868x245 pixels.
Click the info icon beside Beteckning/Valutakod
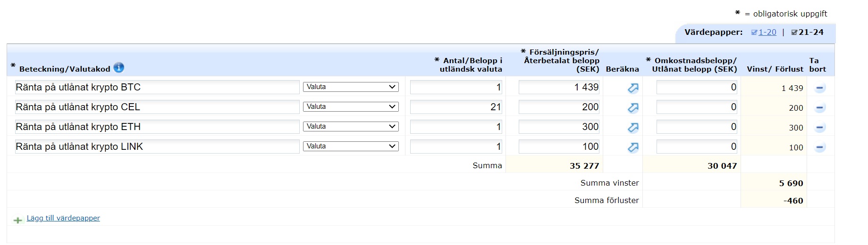119,68
